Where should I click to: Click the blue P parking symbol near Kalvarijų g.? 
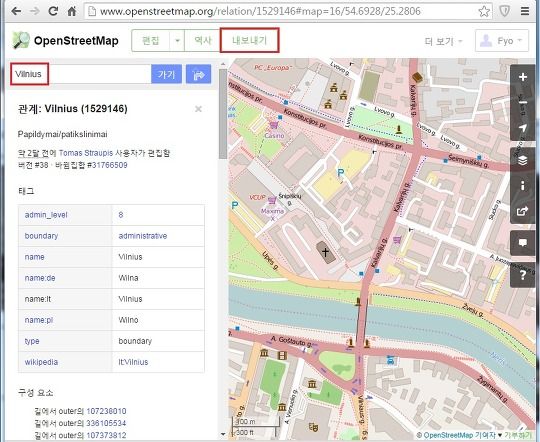[341, 172]
